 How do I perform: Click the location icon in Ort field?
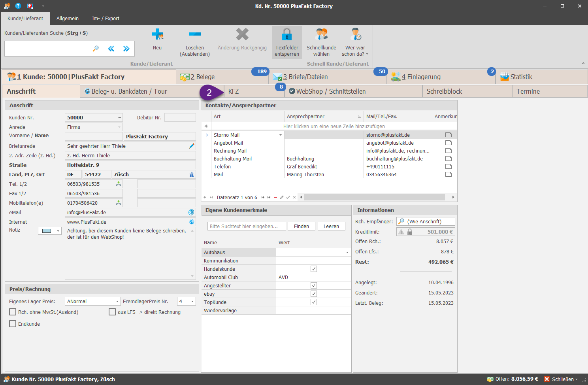click(x=192, y=174)
